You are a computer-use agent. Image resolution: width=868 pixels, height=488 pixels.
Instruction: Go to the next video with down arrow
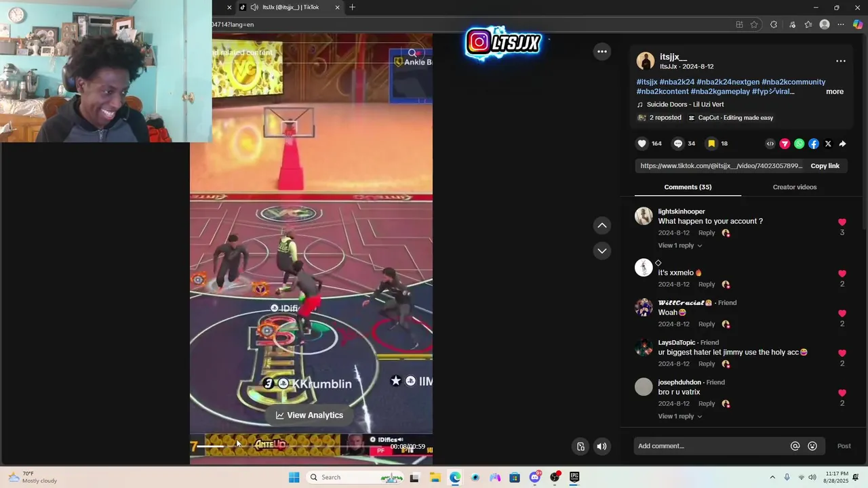tap(601, 251)
